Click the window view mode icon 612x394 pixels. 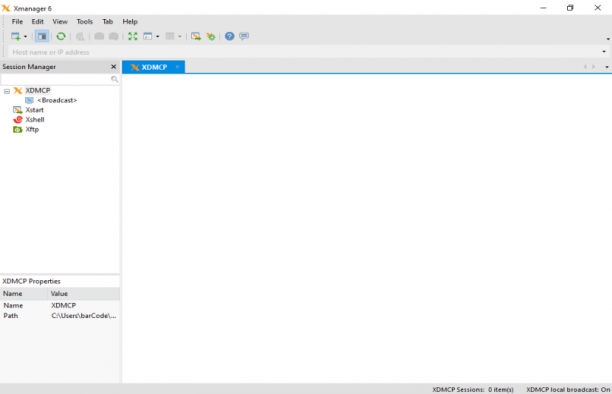(x=148, y=36)
